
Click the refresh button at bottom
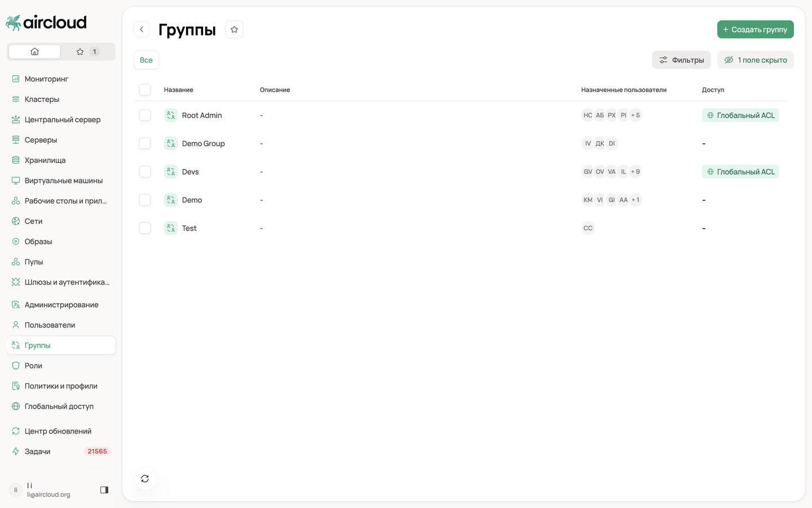[x=145, y=479]
